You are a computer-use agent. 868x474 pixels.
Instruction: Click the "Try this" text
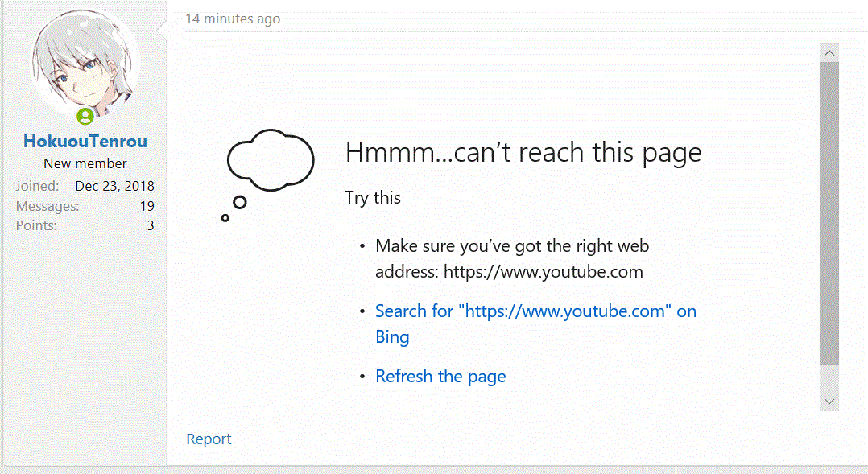click(x=373, y=197)
